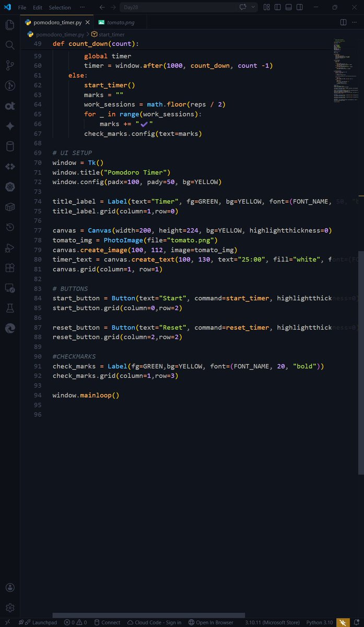Click pomodoro_timer.py in the breadcrumb
Screen dimensions: 364x627
tap(60, 34)
